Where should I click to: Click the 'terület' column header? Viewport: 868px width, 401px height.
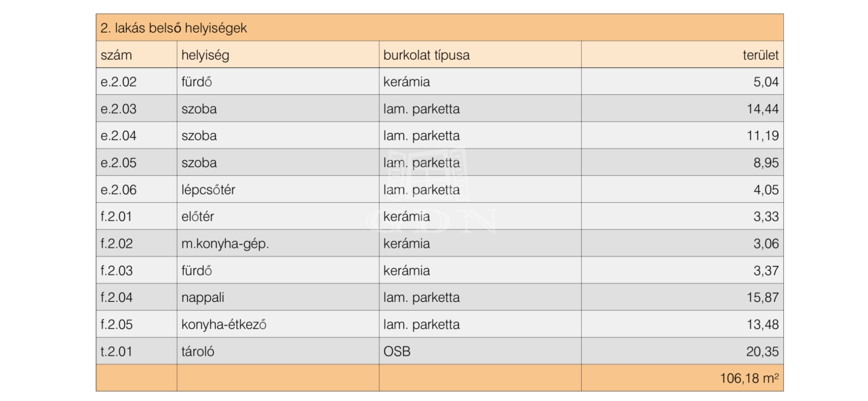(x=760, y=56)
